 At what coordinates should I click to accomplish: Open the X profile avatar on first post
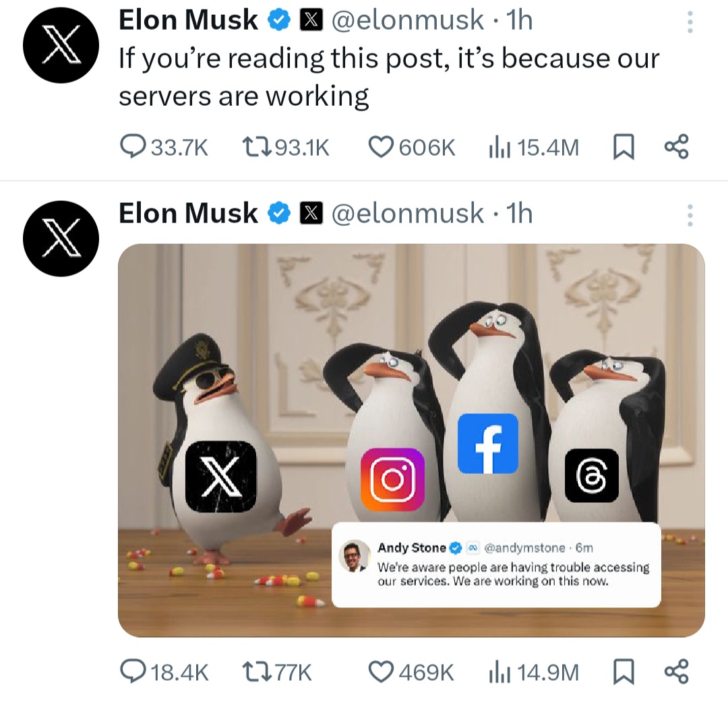click(x=61, y=45)
